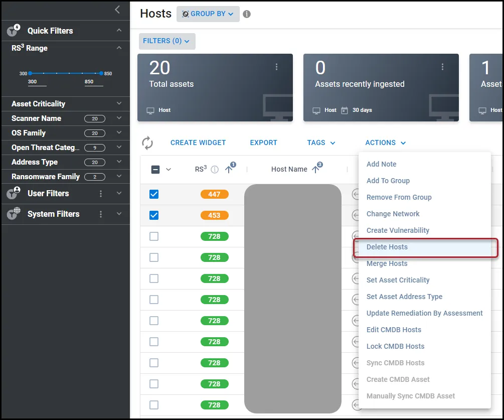Expand the Open Threat Category filter
The height and width of the screenshot is (420, 504).
(119, 147)
